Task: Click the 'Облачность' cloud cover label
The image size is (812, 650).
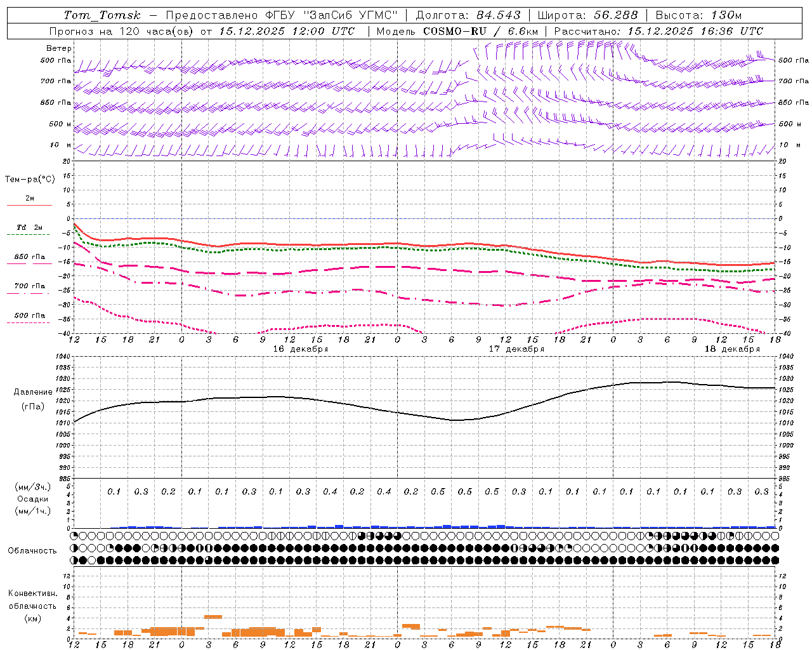Action: [32, 551]
